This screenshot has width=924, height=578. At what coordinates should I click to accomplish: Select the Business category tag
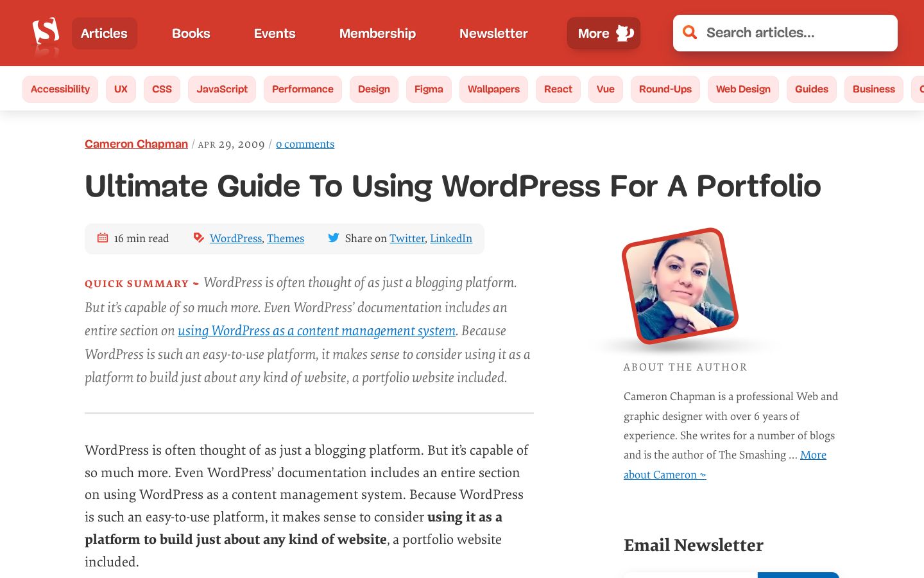(x=874, y=89)
